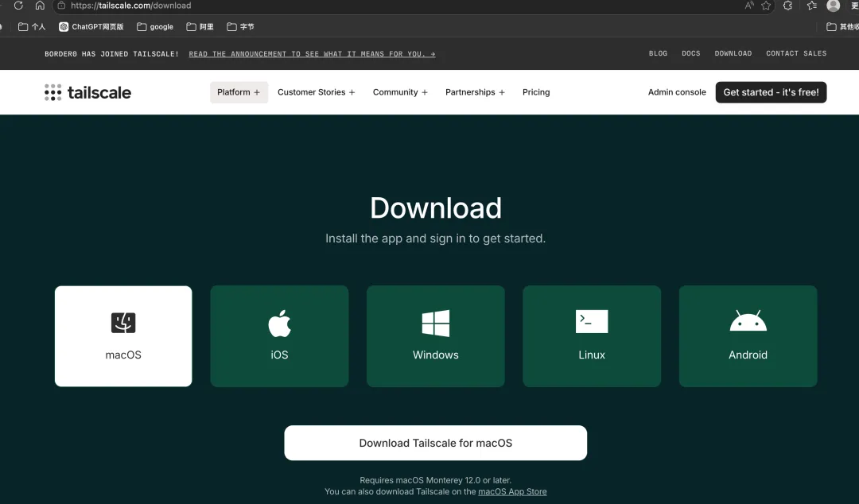Select the Linux platform card
Image resolution: width=859 pixels, height=504 pixels.
(x=592, y=335)
